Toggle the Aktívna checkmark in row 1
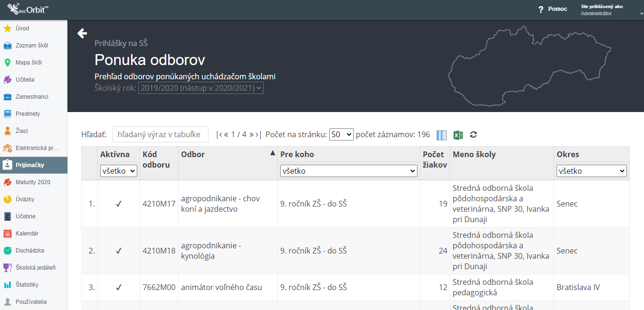This screenshot has height=310, width=644. (x=119, y=204)
